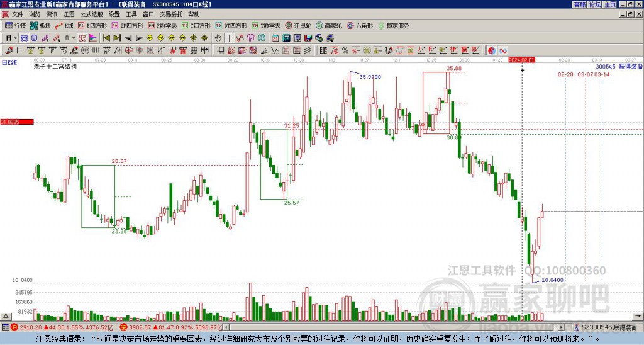Viewport: 644px width, 345px height.
Task: Click the horizontal scrollbar left arrow
Action: (226, 328)
